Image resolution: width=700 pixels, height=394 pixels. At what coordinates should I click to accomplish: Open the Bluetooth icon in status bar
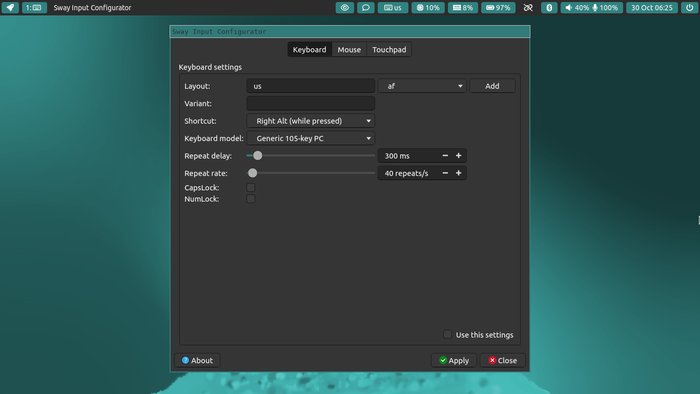coord(549,8)
